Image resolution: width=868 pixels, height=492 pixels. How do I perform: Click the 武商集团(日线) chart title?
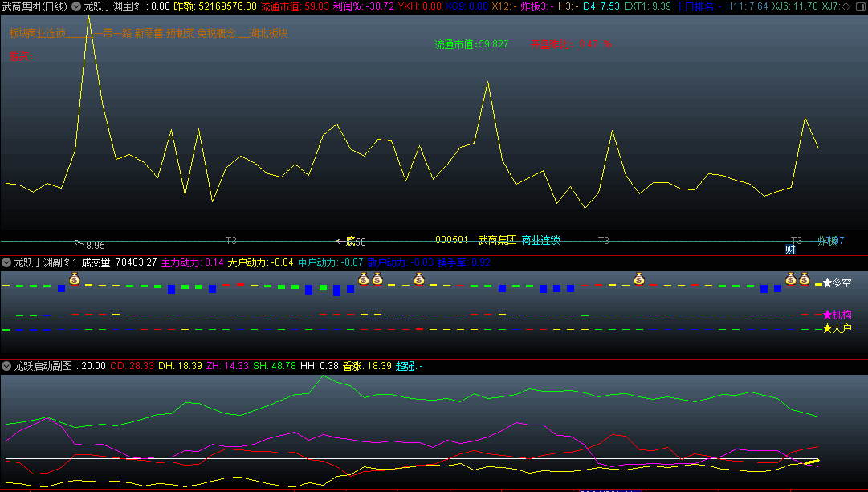coord(35,6)
